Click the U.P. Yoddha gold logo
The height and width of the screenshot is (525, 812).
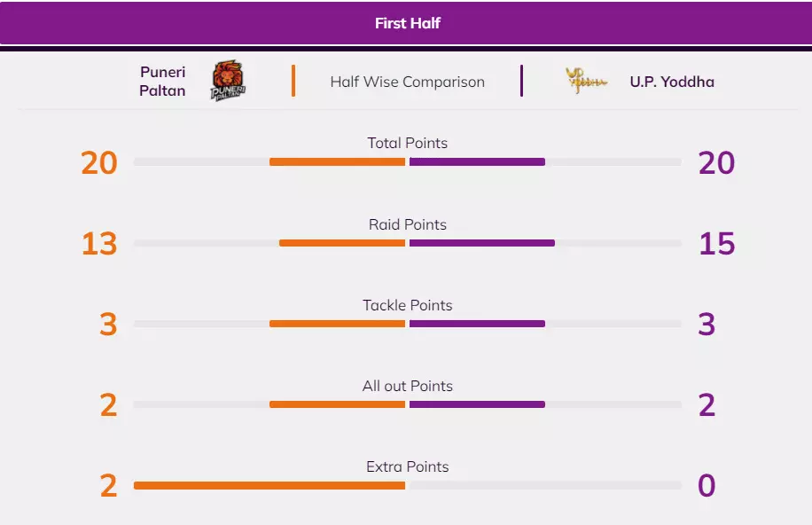(x=587, y=81)
